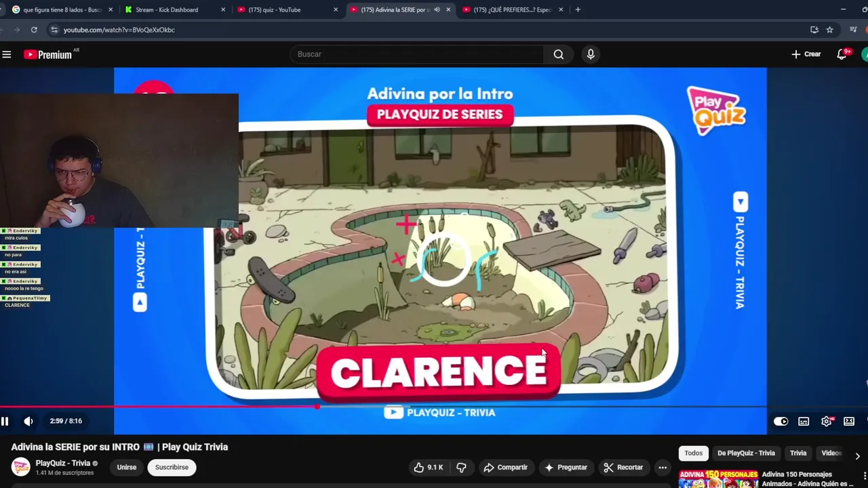The width and height of the screenshot is (868, 488).
Task: Bookmark this page with the star
Action: coord(829,30)
